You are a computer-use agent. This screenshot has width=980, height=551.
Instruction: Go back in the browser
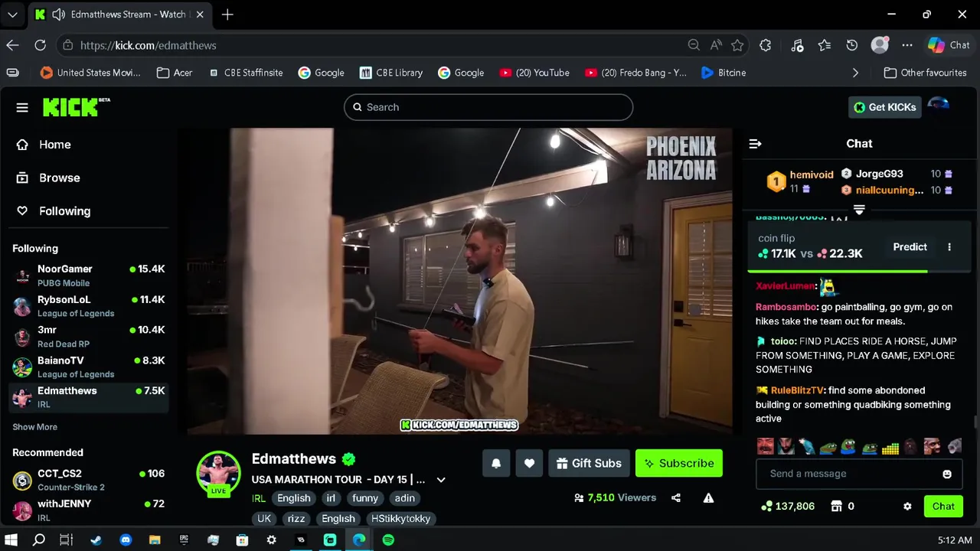(x=12, y=45)
